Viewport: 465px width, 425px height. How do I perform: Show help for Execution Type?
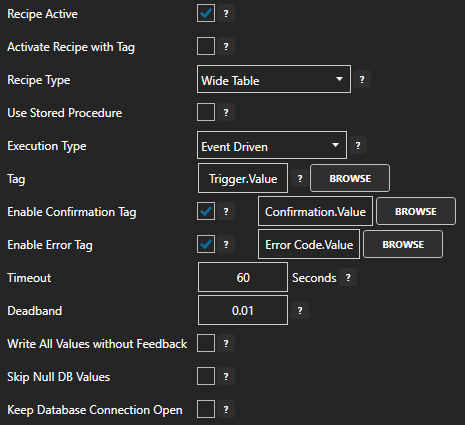click(358, 146)
